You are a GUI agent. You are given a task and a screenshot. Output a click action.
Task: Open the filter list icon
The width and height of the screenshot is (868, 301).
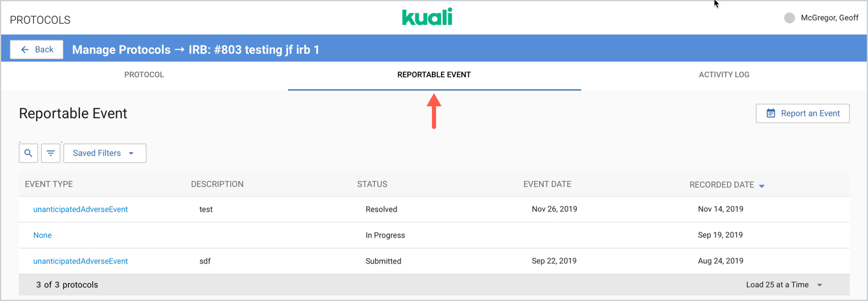pyautogui.click(x=51, y=153)
